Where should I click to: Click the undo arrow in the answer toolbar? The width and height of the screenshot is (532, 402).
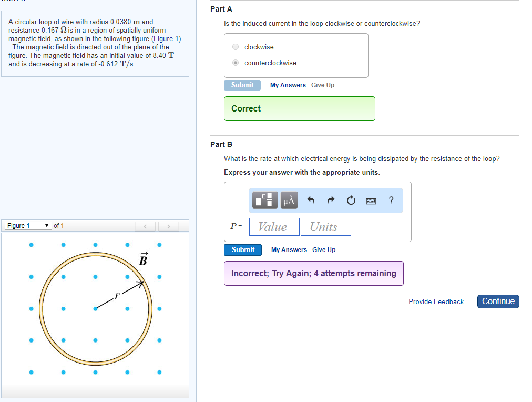pos(310,200)
